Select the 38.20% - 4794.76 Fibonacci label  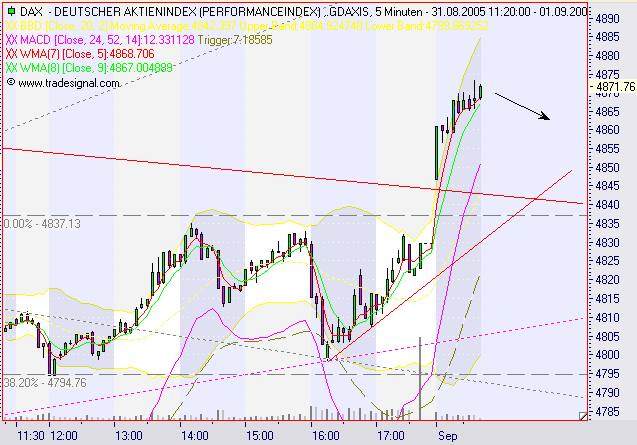point(45,383)
